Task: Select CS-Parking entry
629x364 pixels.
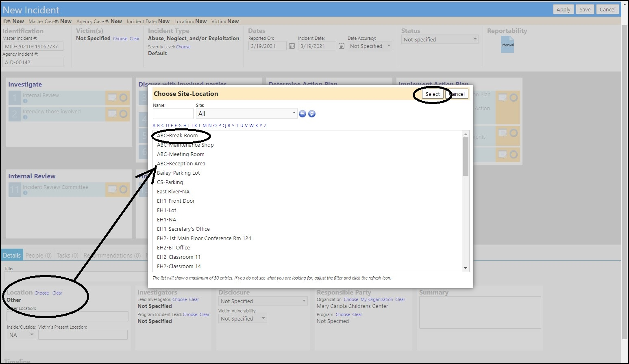Action: [x=170, y=182]
